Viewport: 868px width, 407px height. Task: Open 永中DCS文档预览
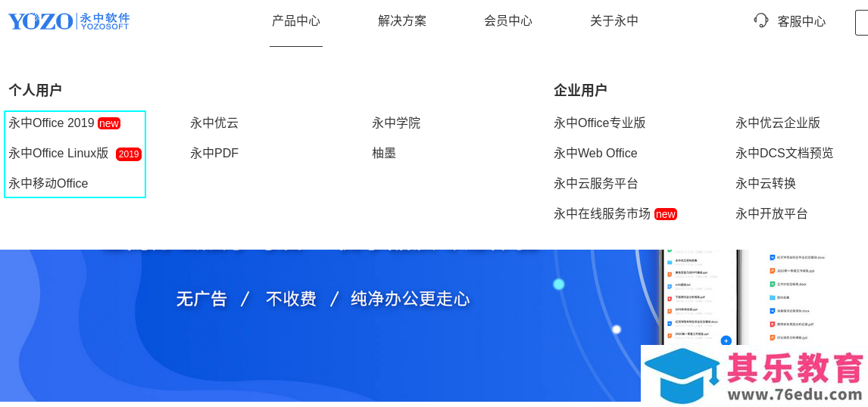click(785, 153)
